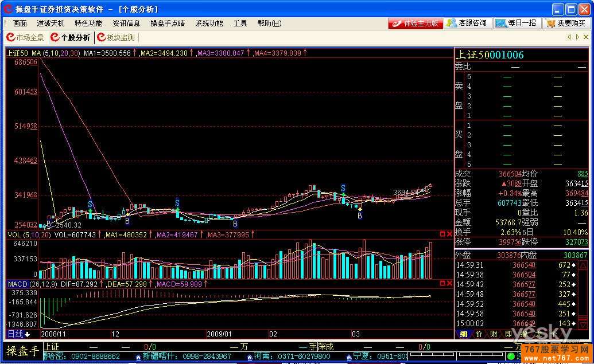The image size is (594, 364).
Task: Open the 日线 period dropdown
Action: click(x=19, y=334)
